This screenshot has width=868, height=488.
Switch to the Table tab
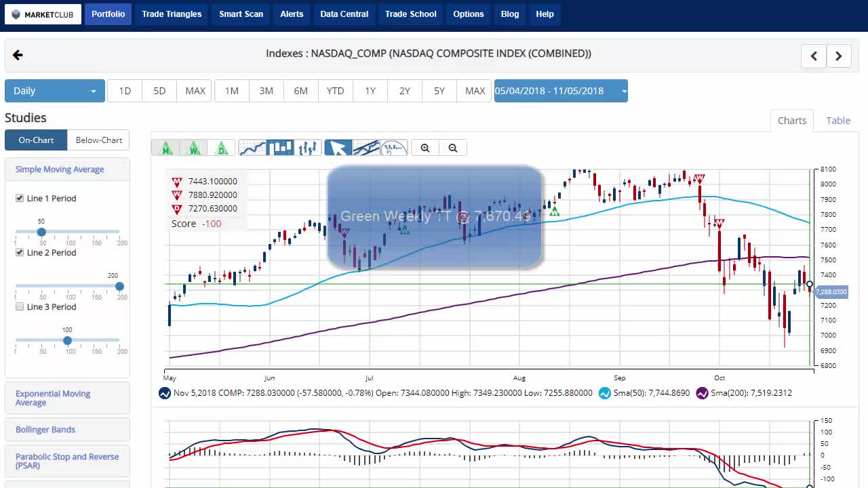click(x=838, y=121)
